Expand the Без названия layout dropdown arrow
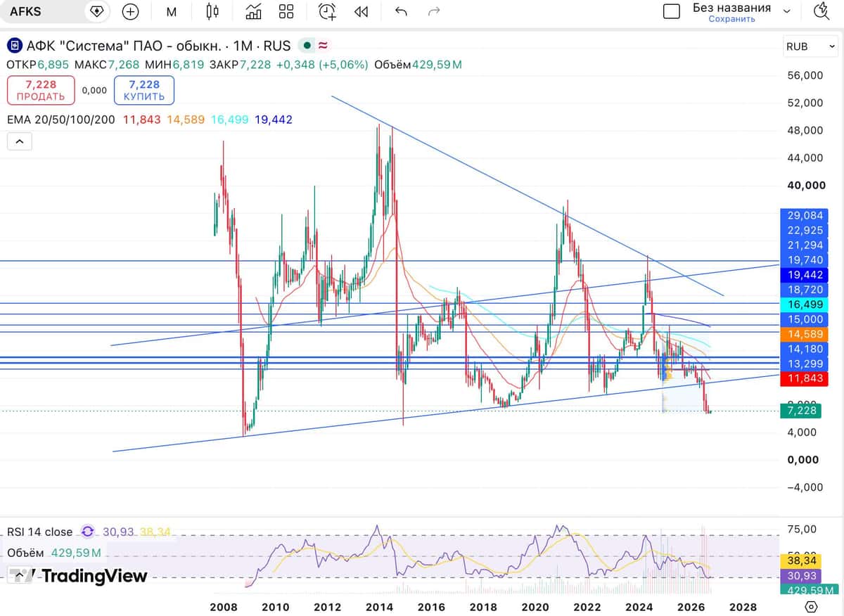Viewport: 844px width, 616px height. click(x=787, y=11)
